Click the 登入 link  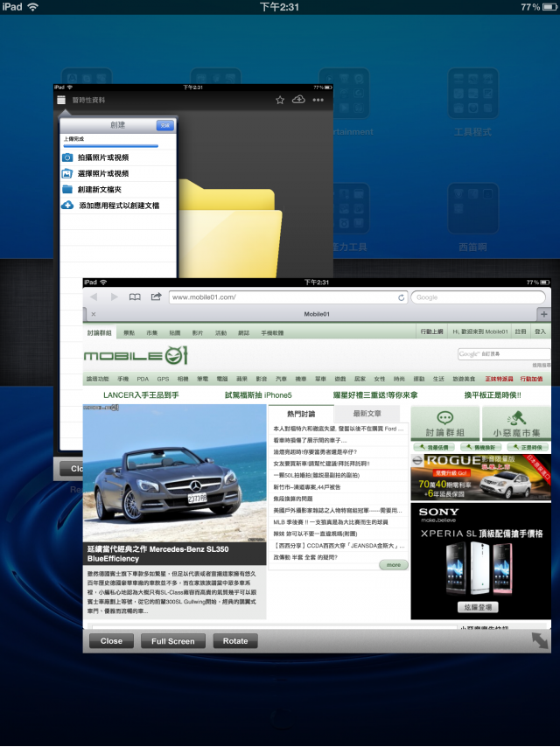click(540, 332)
